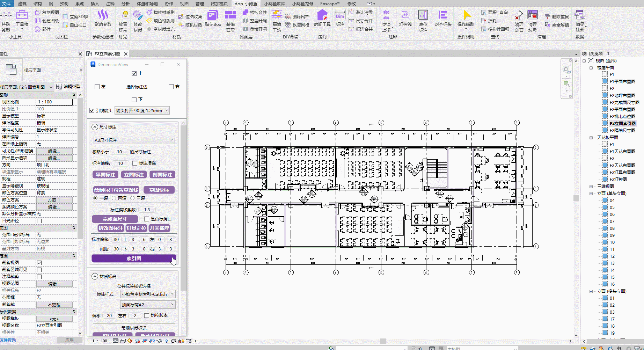
Task: Click the 标注偏移系数 value field
Action: [x=147, y=210]
